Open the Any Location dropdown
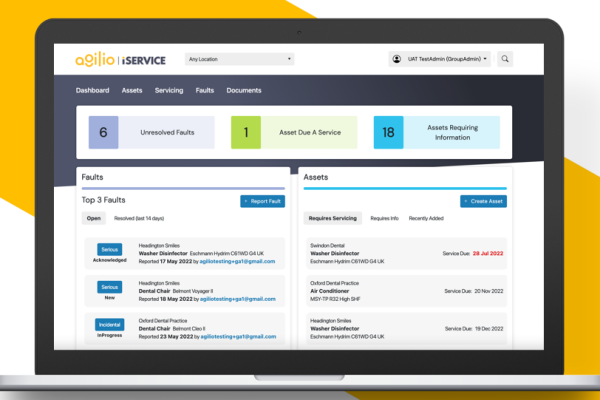The image size is (600, 400). point(240,59)
